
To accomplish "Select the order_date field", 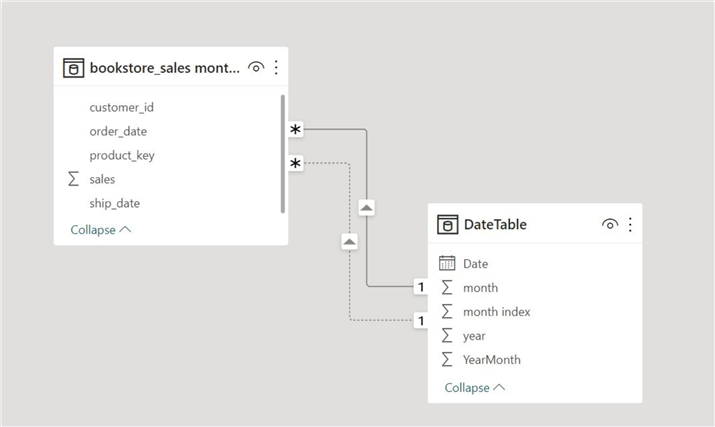I will coord(118,131).
